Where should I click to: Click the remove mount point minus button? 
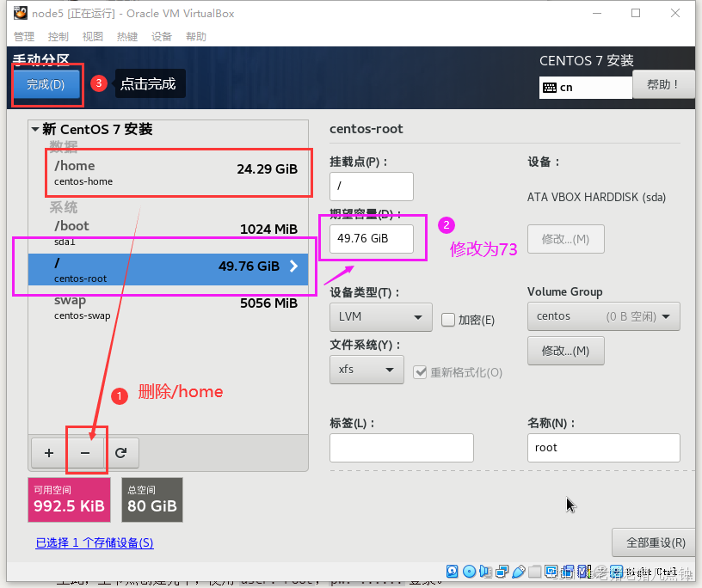85,453
